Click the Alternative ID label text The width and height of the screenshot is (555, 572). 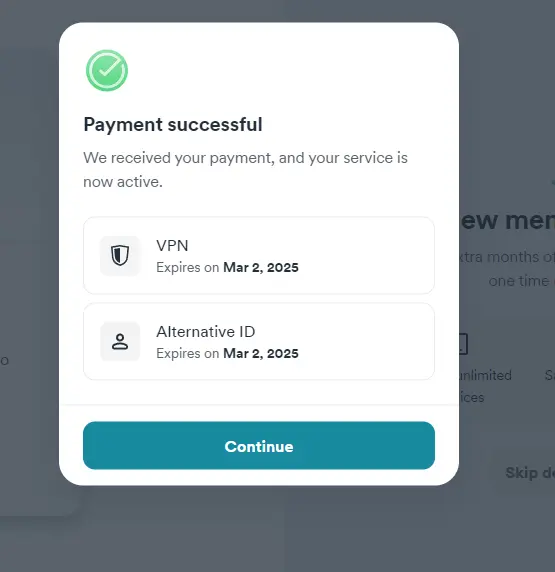(x=206, y=332)
